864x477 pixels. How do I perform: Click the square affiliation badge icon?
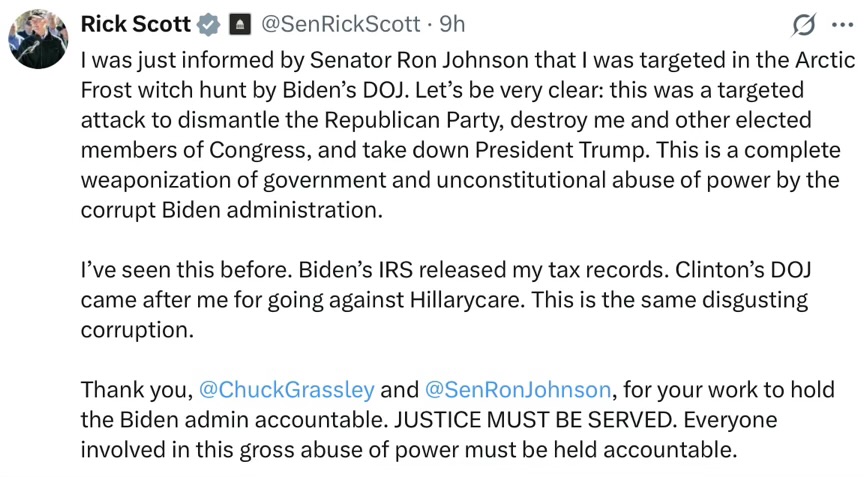click(239, 24)
